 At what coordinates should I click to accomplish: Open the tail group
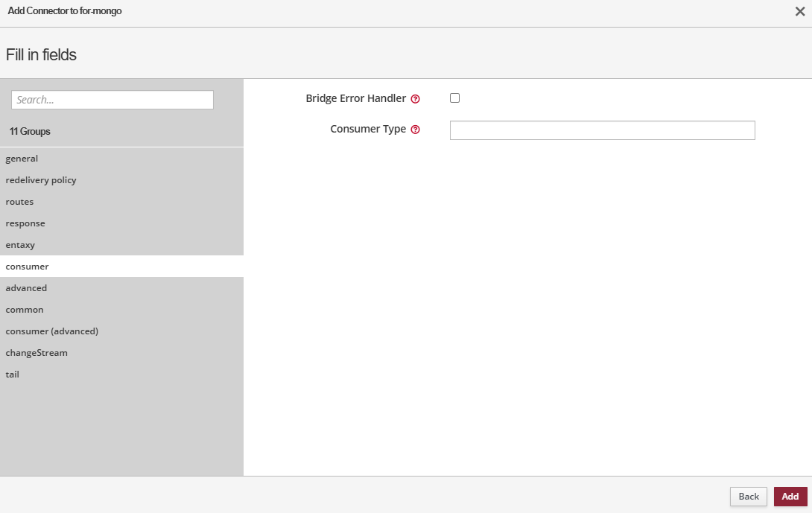13,375
